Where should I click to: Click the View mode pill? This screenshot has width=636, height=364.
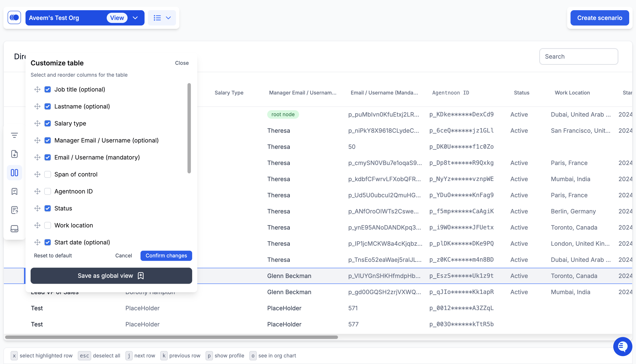117,18
